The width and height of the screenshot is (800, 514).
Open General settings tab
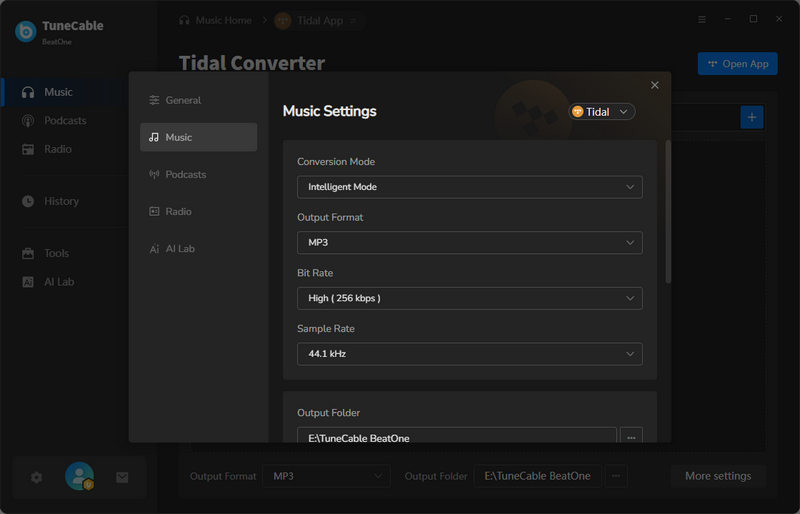point(198,100)
